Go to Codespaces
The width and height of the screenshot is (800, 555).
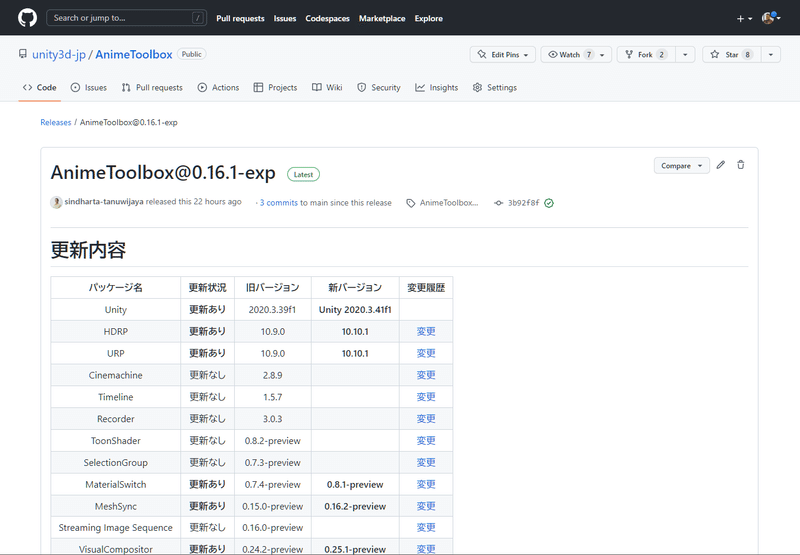328,18
